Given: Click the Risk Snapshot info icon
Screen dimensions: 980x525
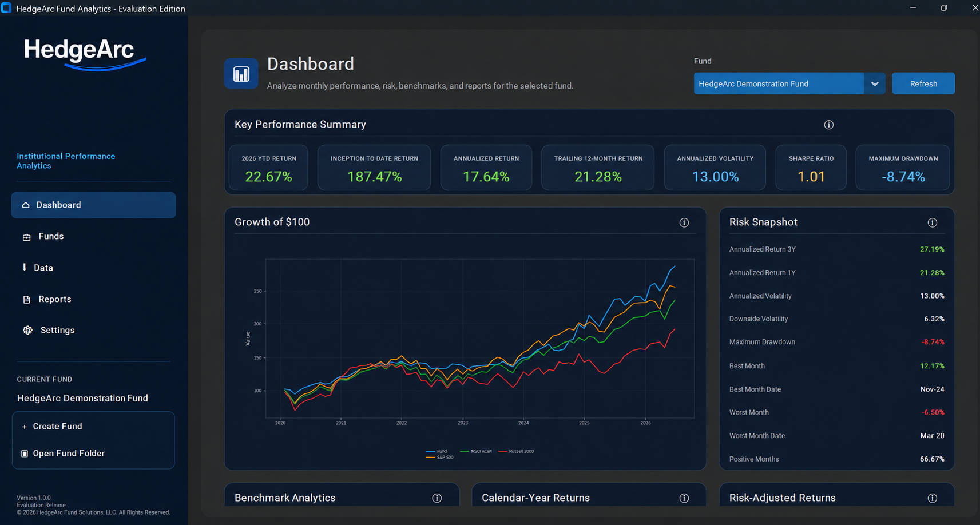Looking at the screenshot, I should click(x=932, y=222).
